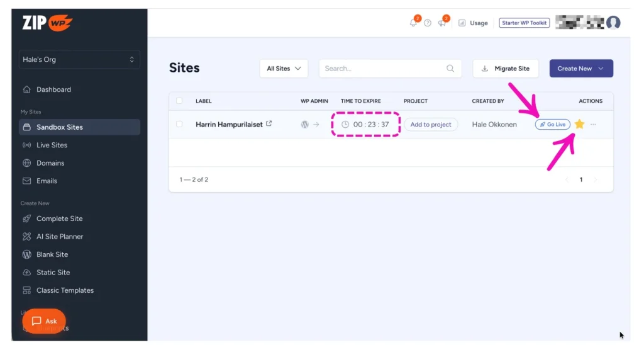Click the 1 — 2 of 2 count text
Image resolution: width=644 pixels, height=352 pixels.
(x=194, y=179)
